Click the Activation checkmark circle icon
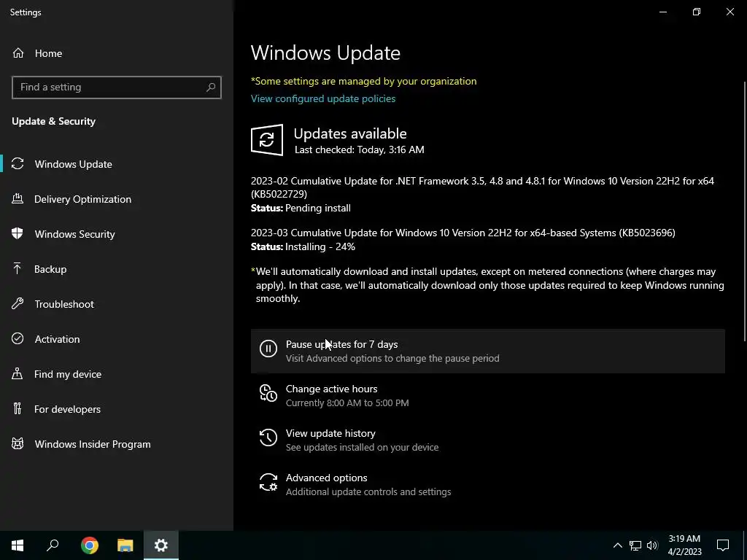Viewport: 747px width, 560px height. (18, 338)
